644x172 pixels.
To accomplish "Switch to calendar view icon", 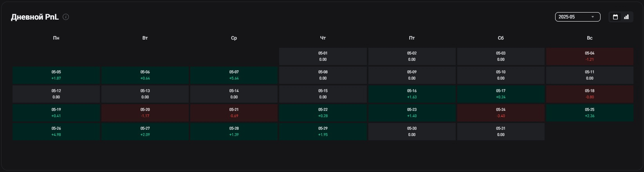I will point(615,17).
